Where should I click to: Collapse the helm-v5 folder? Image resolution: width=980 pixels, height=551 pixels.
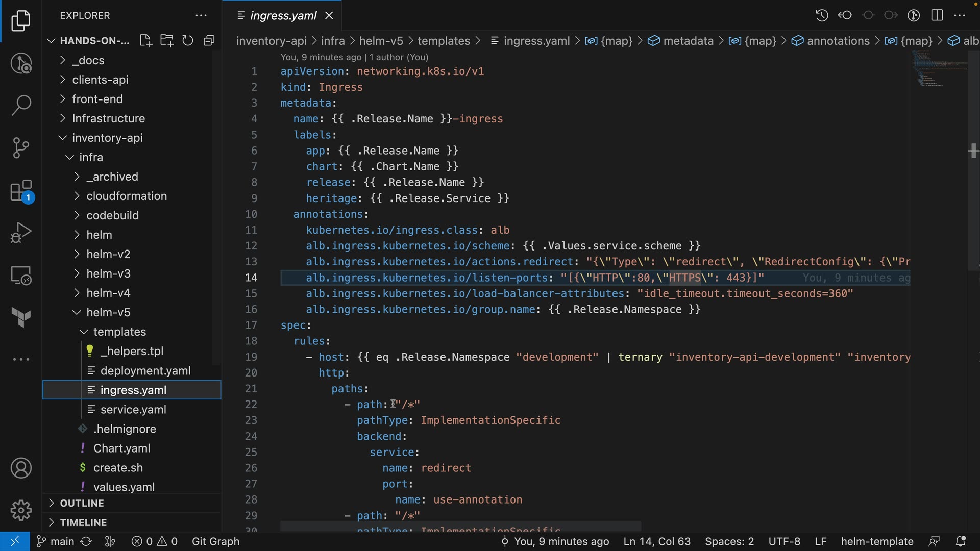[x=108, y=312]
